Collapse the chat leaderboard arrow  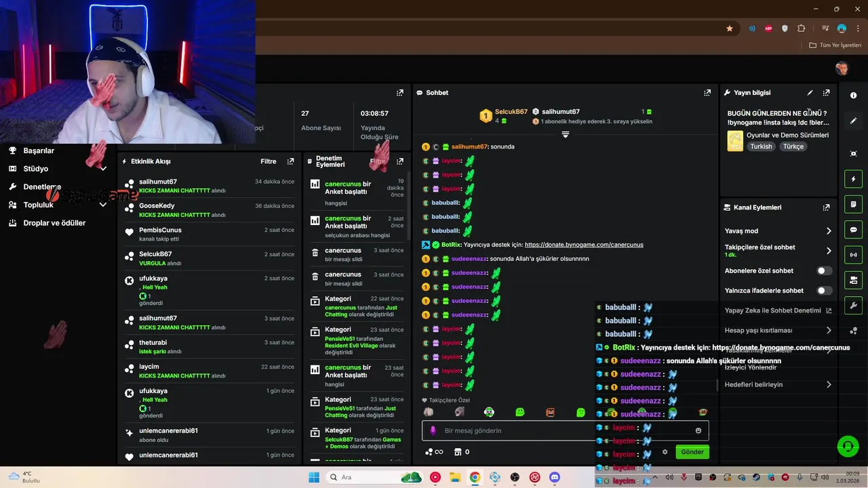coord(565,134)
